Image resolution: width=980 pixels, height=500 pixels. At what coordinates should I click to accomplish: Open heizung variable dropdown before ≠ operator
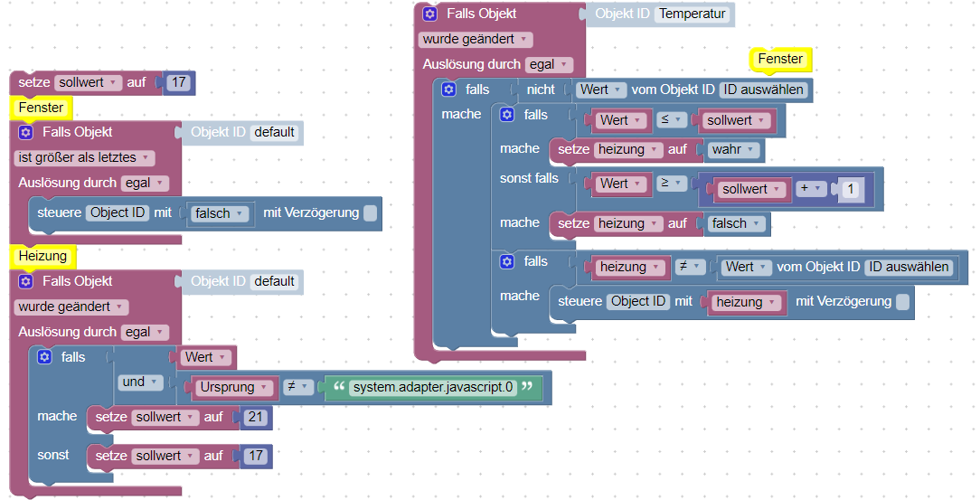(630, 268)
